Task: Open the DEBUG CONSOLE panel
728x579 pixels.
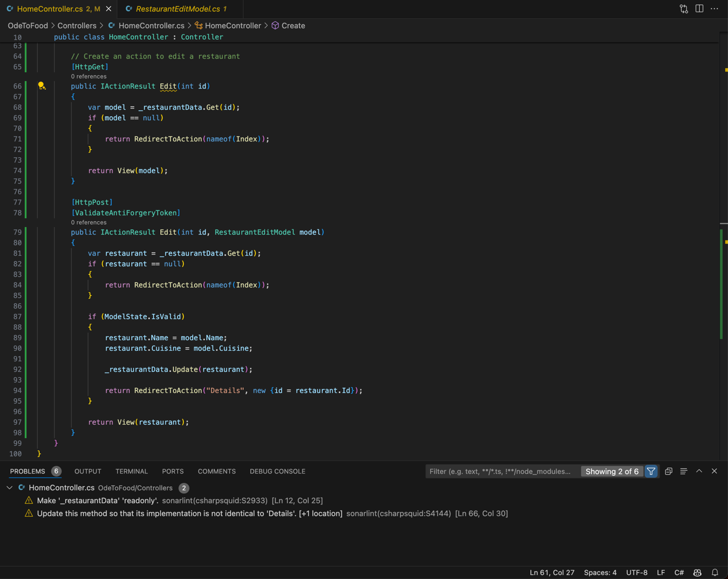Action: (277, 471)
